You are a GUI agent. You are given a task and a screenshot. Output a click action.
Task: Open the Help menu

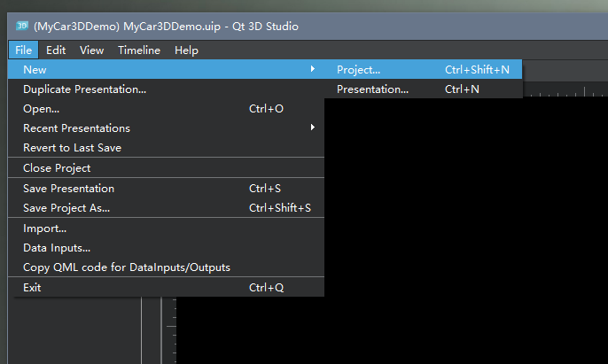coord(186,50)
